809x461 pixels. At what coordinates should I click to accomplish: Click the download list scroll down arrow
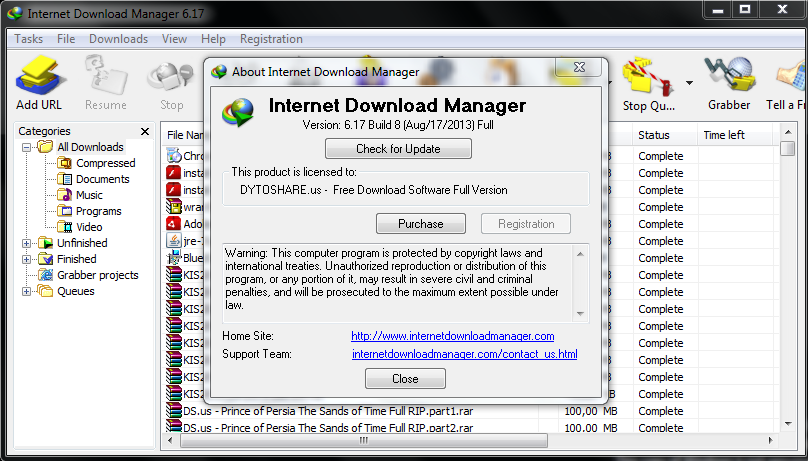point(788,424)
